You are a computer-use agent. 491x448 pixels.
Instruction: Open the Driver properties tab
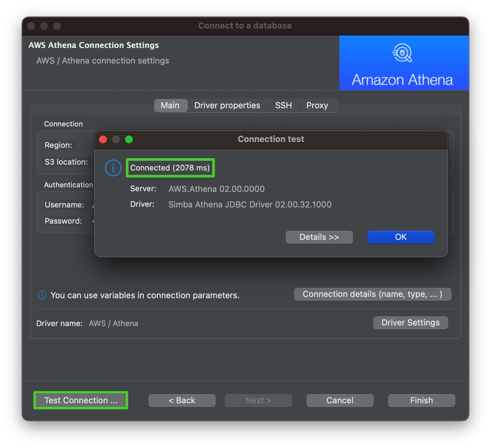(x=227, y=105)
